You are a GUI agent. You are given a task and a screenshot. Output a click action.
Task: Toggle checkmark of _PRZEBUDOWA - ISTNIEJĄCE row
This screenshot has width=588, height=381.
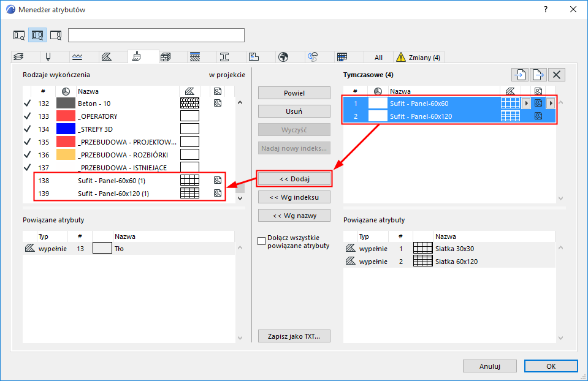coord(27,167)
